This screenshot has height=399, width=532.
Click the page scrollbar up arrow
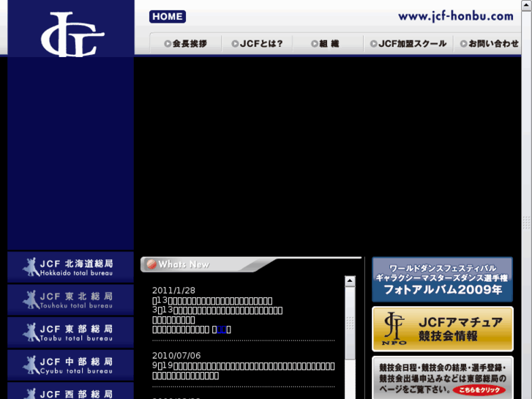click(x=527, y=5)
